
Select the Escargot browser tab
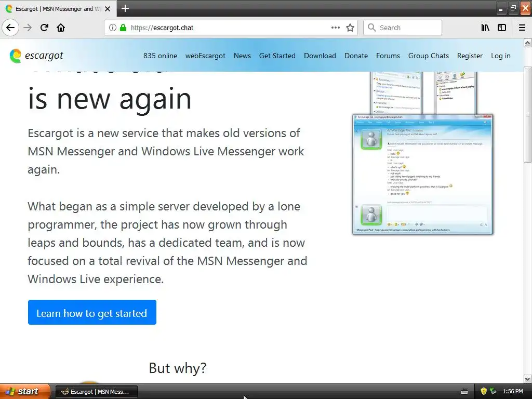tap(58, 9)
